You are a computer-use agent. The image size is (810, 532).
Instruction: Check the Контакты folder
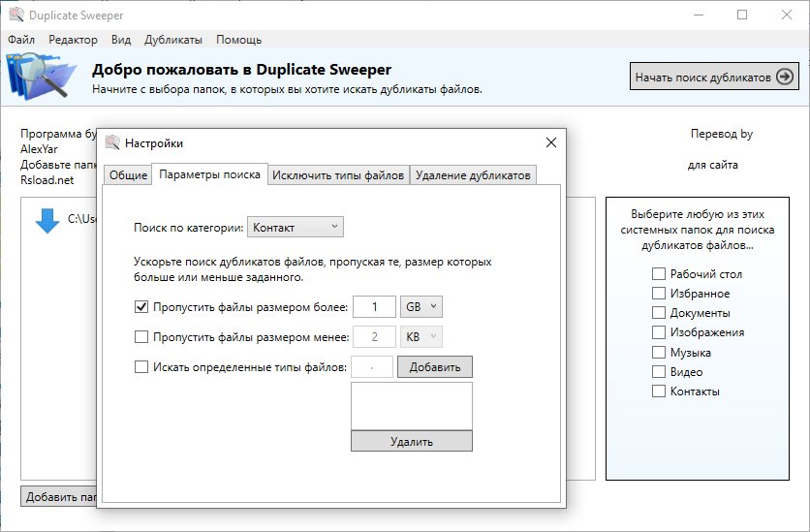[659, 391]
